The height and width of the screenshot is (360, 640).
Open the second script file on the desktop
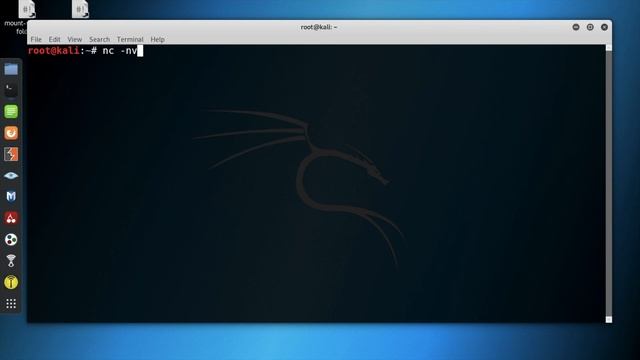(80, 9)
